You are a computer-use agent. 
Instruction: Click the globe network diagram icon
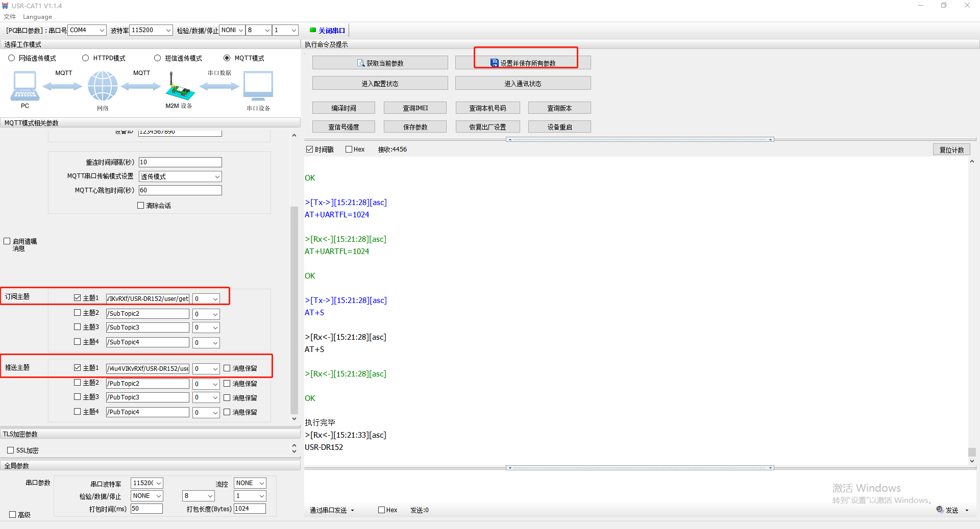(x=103, y=86)
